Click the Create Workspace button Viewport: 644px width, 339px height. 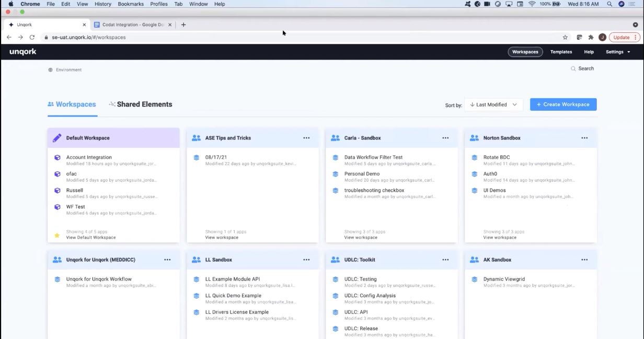563,104
